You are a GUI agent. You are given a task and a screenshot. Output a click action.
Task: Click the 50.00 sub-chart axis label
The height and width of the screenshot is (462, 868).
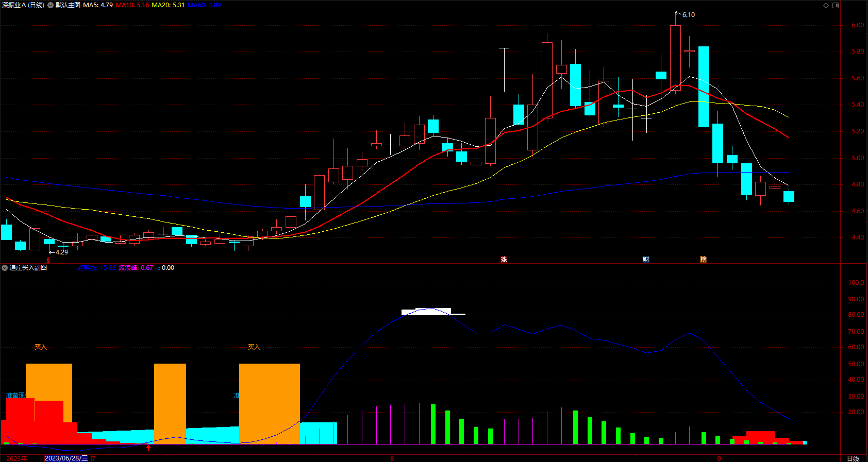pyautogui.click(x=856, y=364)
